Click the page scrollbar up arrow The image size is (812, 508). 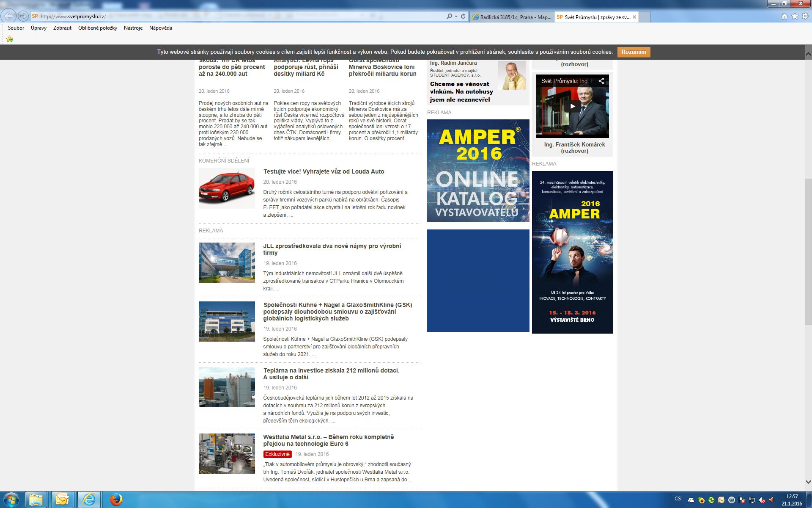(x=808, y=54)
